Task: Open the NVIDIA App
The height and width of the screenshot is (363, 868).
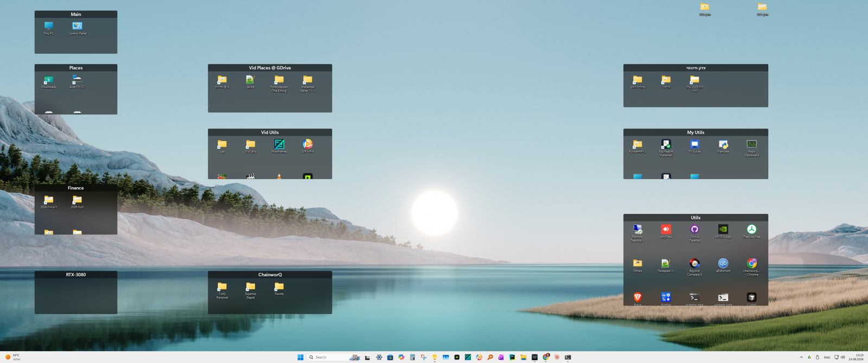Action: click(723, 231)
